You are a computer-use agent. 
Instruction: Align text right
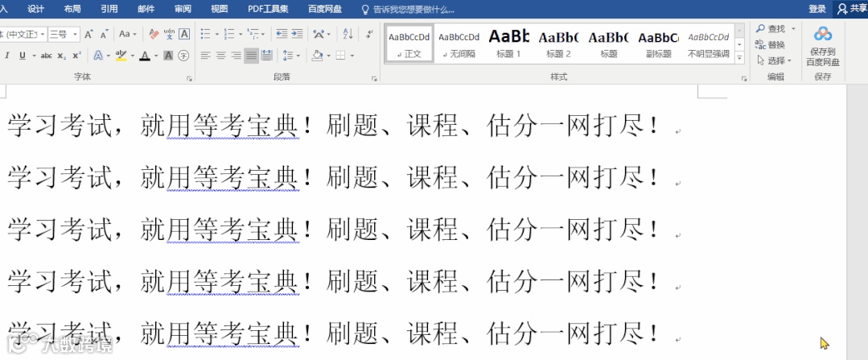click(237, 56)
